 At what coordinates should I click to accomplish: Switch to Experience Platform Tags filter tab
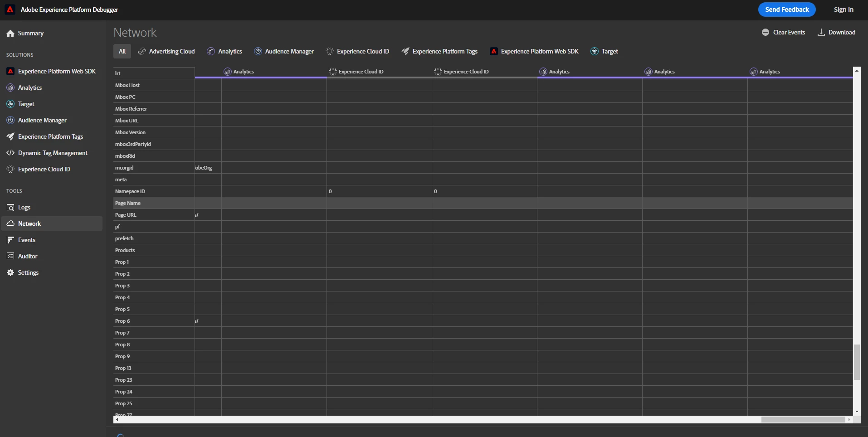tap(439, 52)
